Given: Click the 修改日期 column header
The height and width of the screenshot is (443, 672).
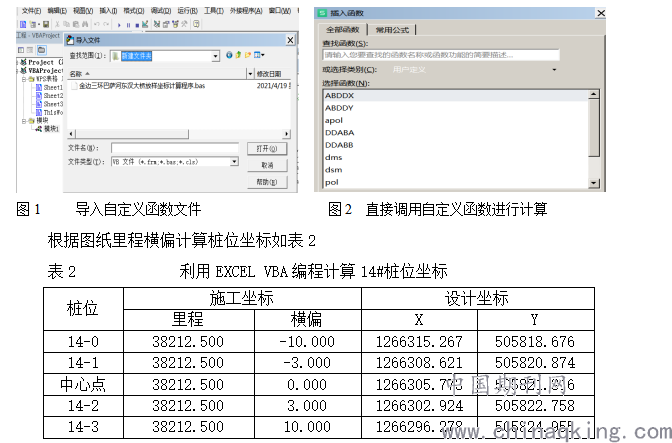Looking at the screenshot, I should coord(269,74).
